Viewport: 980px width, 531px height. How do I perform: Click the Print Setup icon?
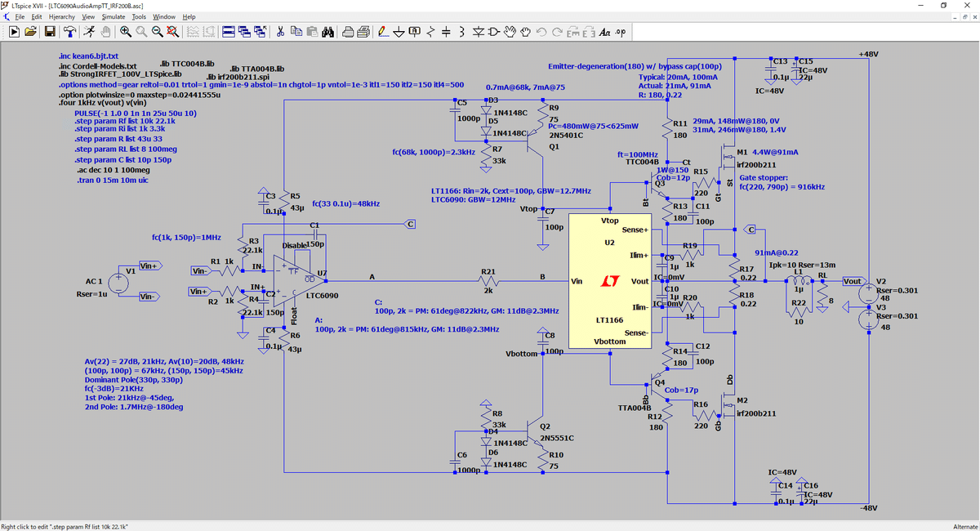348,32
